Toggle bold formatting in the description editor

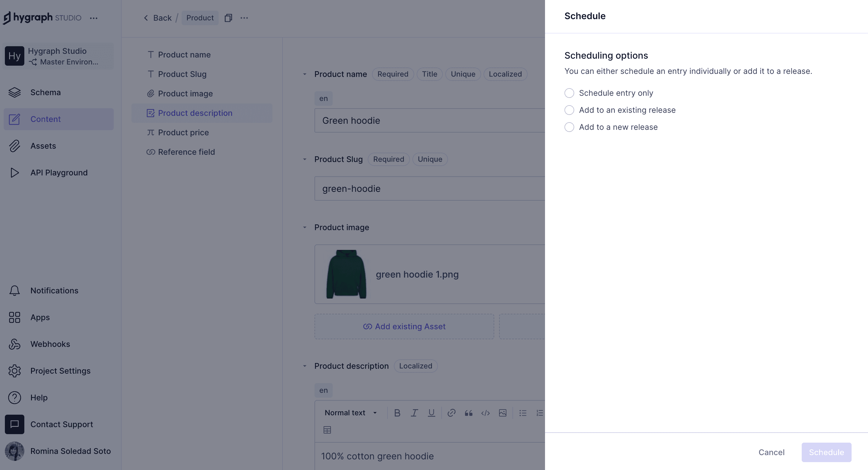point(397,413)
